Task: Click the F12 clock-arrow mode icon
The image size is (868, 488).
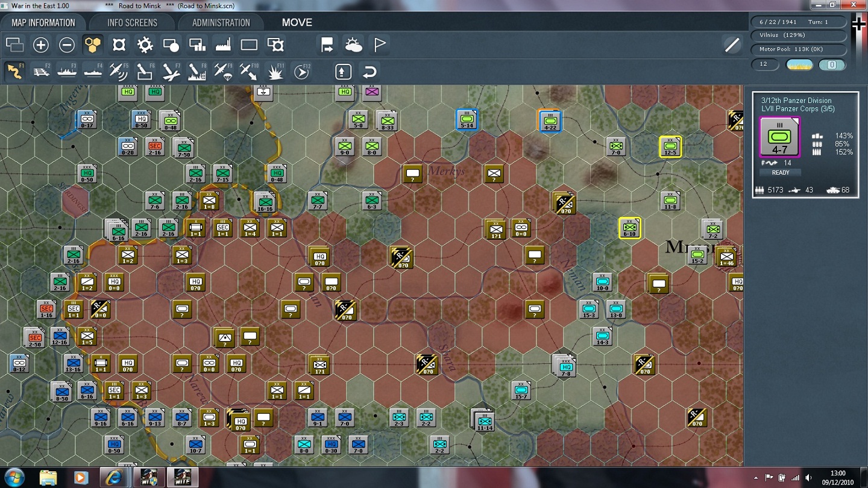Action: point(301,72)
